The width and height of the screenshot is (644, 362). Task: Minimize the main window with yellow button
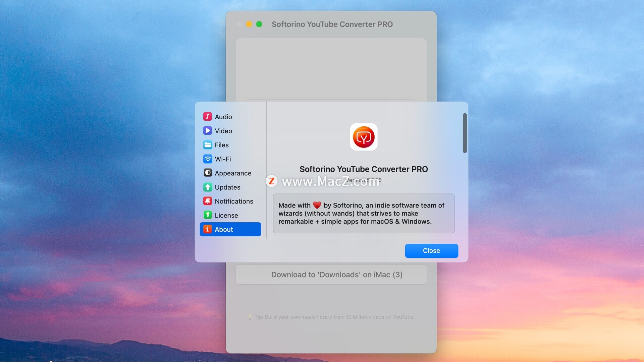point(249,24)
